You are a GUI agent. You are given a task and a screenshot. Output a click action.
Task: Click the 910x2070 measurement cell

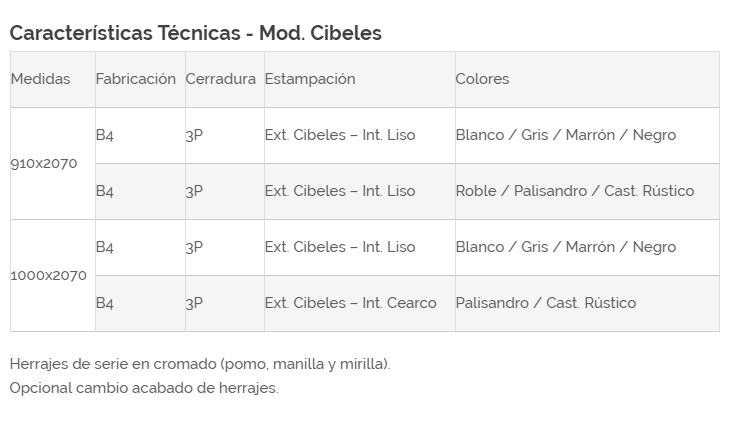pyautogui.click(x=44, y=163)
